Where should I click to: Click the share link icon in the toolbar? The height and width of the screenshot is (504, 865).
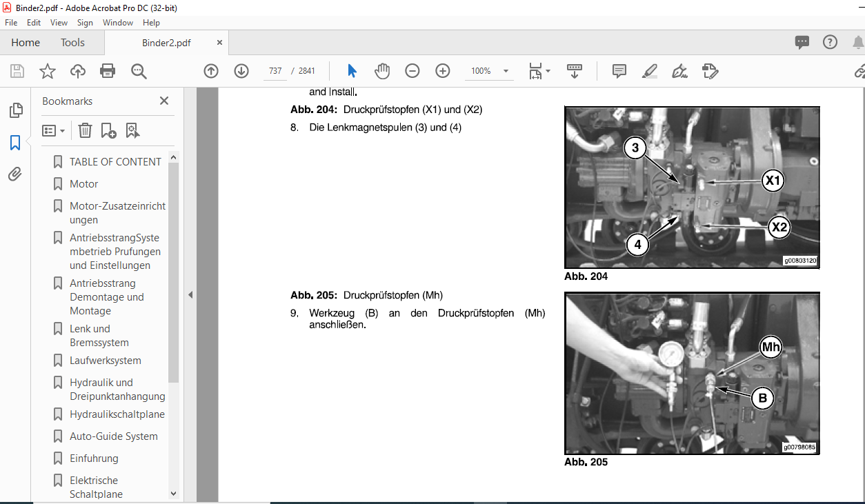[859, 71]
